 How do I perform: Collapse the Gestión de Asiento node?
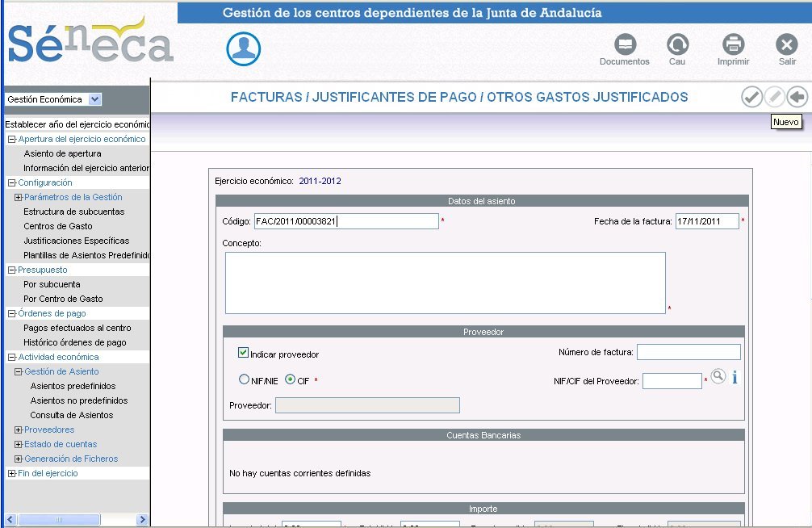tap(18, 371)
